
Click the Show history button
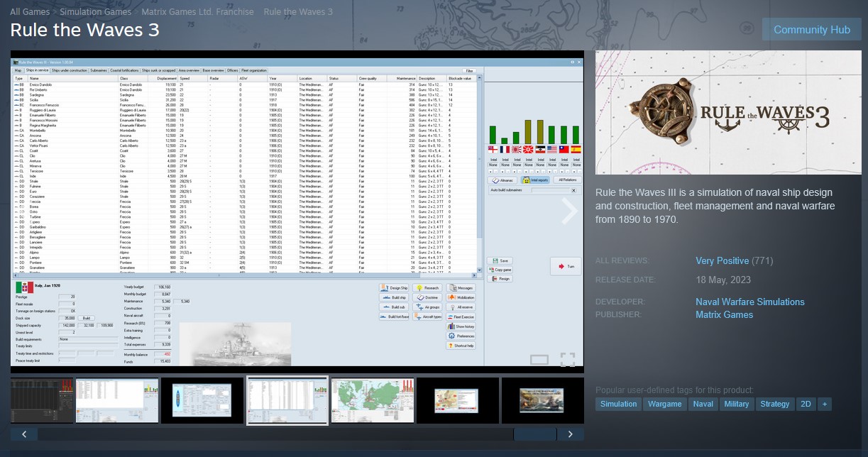click(461, 326)
